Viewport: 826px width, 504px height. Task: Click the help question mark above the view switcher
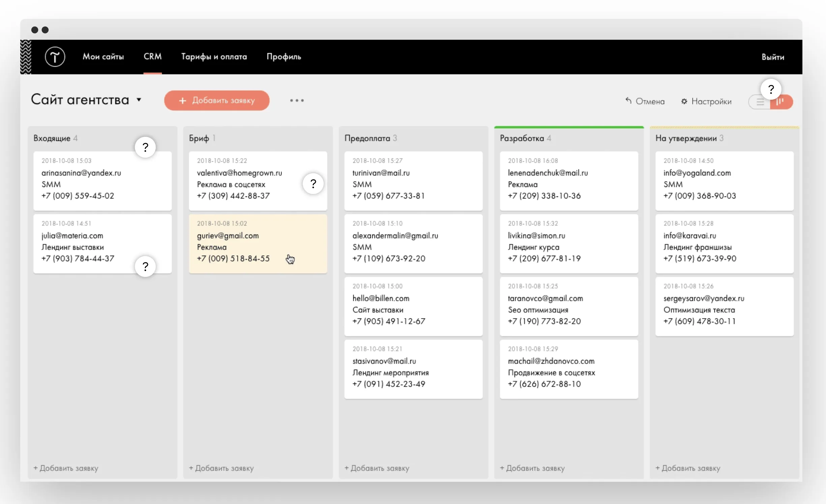tap(771, 89)
